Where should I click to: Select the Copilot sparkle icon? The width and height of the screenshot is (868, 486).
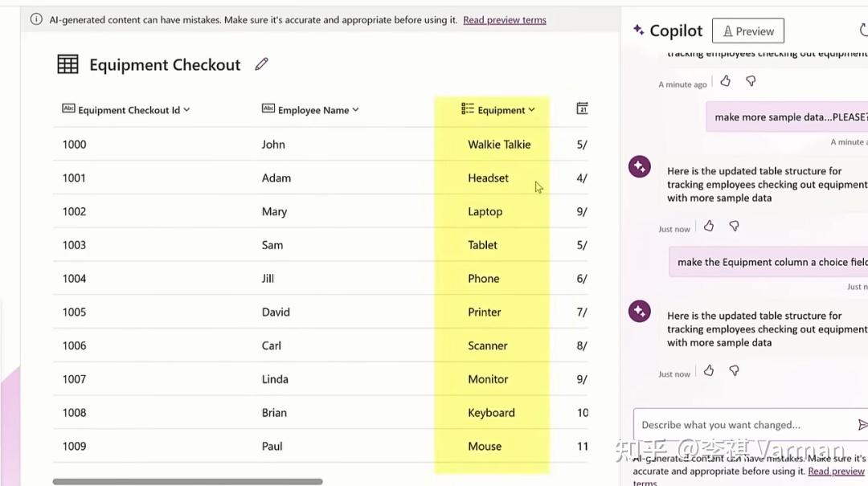click(x=639, y=31)
